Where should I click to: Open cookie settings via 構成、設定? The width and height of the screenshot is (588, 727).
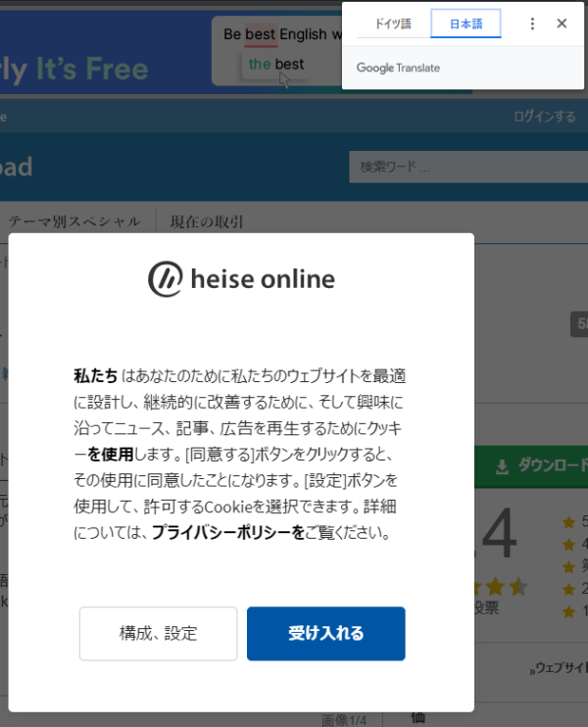(x=158, y=634)
